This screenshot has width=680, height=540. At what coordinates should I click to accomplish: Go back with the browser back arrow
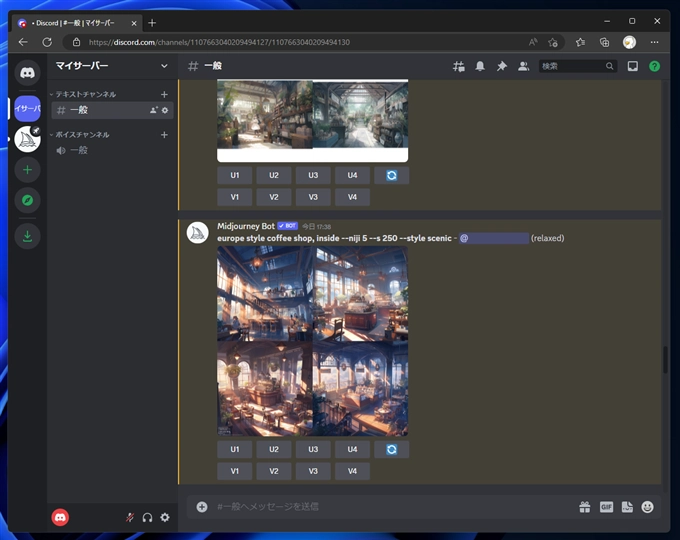point(23,42)
